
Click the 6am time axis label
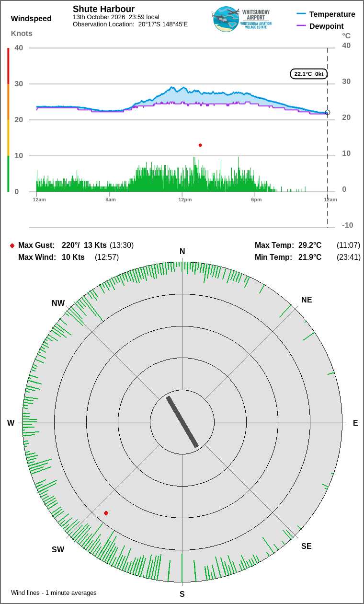111,199
